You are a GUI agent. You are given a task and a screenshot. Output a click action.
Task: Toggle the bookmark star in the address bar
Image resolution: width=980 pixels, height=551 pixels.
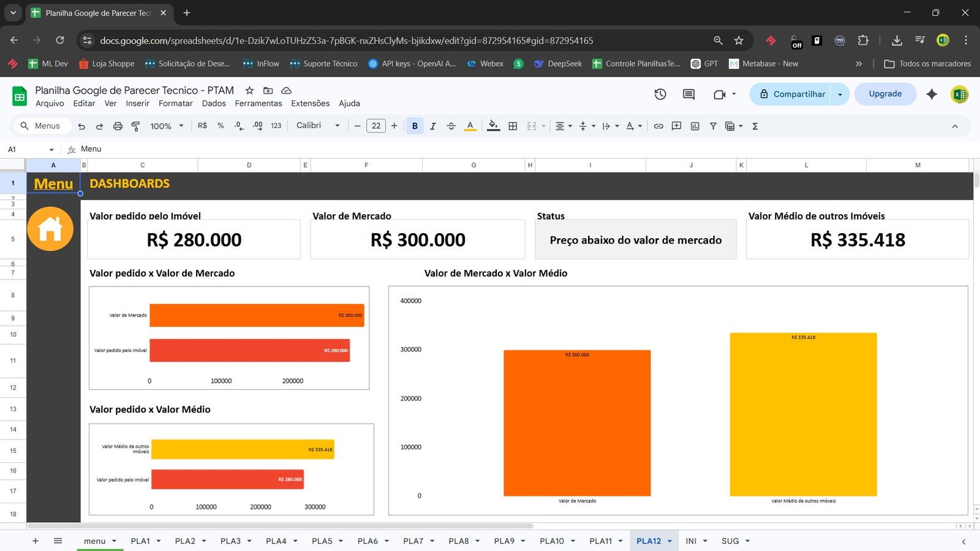pyautogui.click(x=739, y=40)
